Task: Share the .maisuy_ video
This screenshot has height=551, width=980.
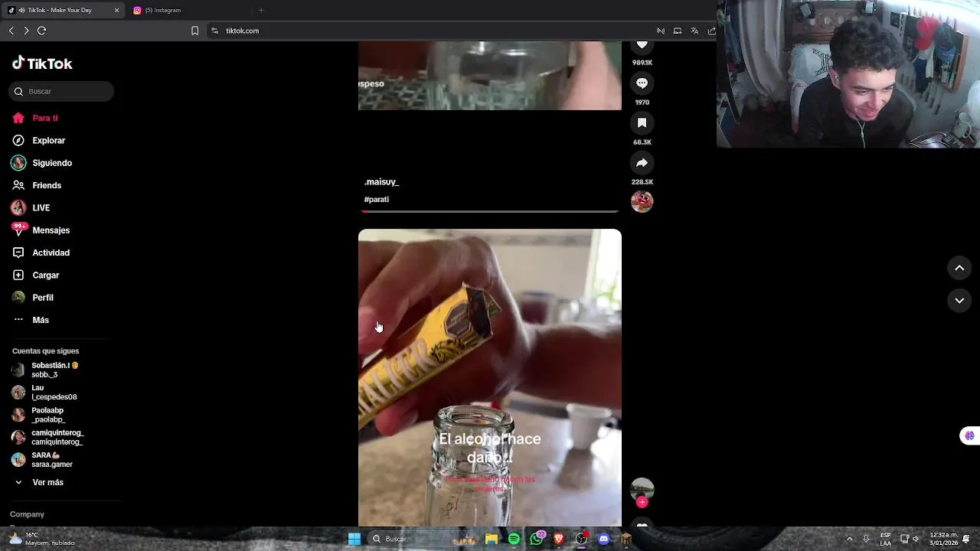Action: [x=642, y=163]
